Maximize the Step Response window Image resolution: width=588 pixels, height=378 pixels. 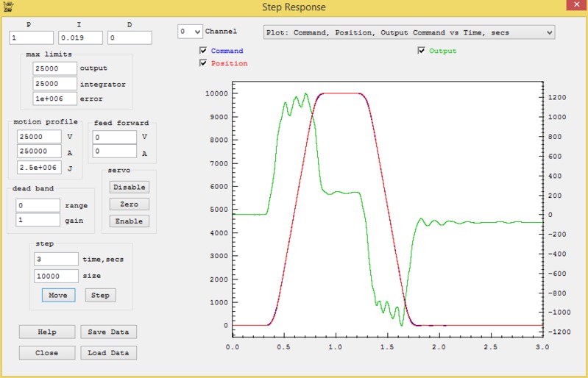click(550, 7)
